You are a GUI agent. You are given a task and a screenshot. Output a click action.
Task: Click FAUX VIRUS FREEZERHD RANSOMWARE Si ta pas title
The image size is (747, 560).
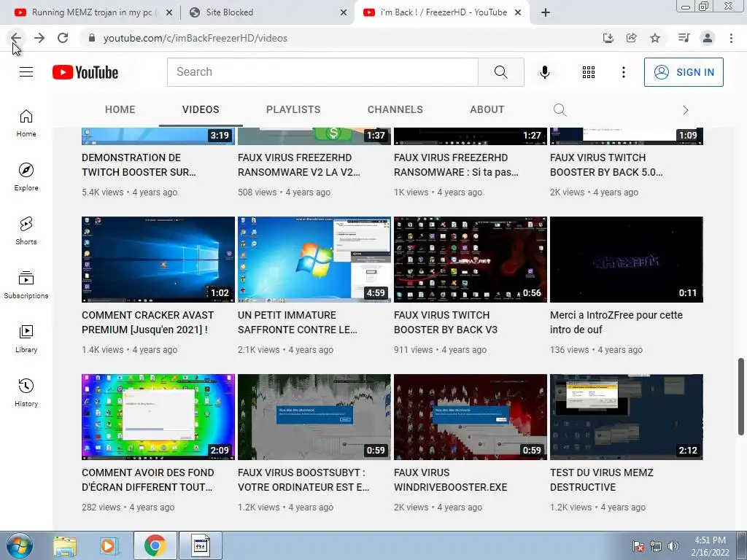tap(456, 165)
